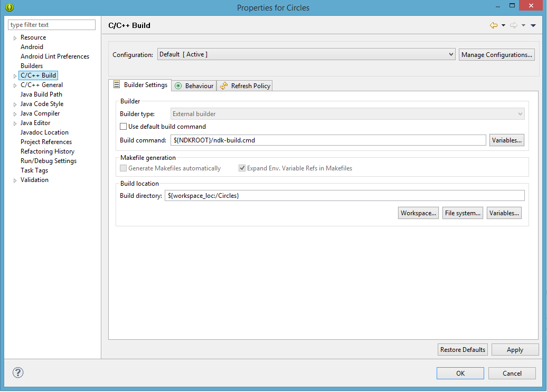
Task: Click the File system button
Action: (x=463, y=213)
